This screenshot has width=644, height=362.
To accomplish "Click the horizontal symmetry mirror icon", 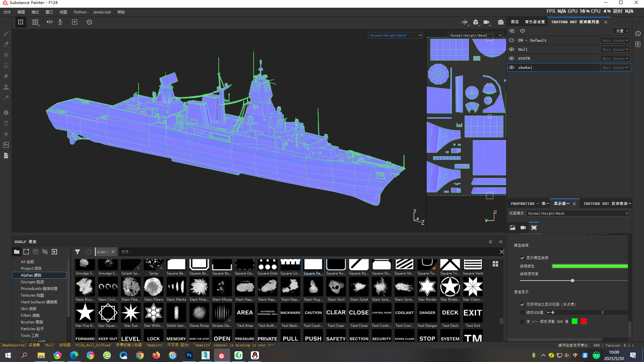I will pyautogui.click(x=50, y=22).
